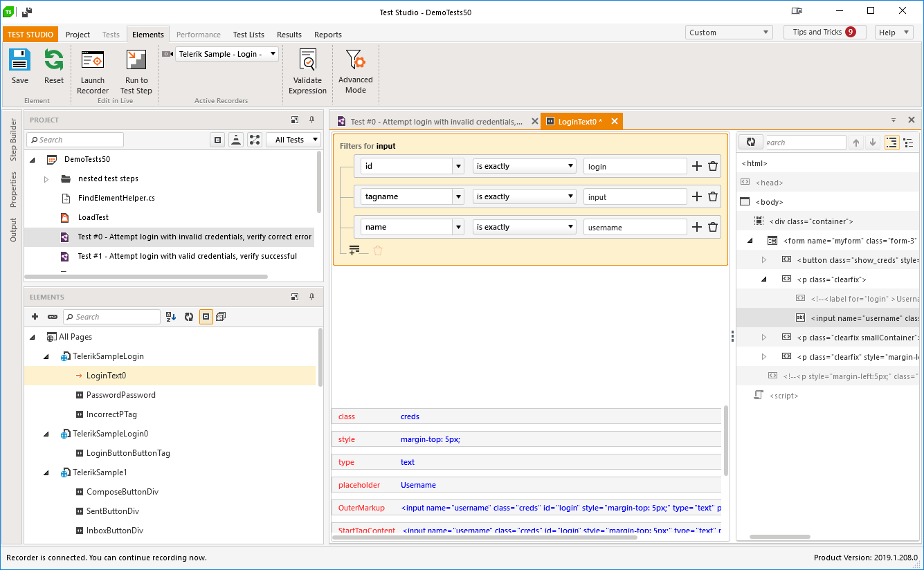924x570 pixels.
Task: Open the Test Lists ribbon tab
Action: 248,35
